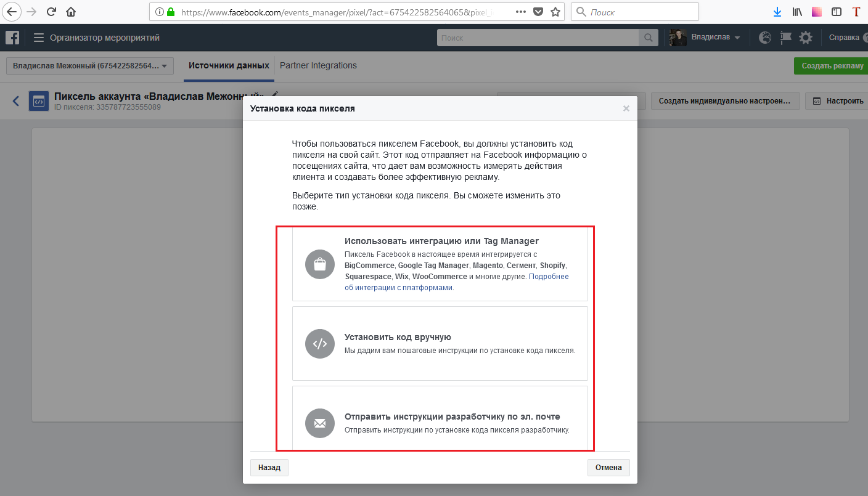Click the Пиксель аккаунта «Владислав Межонный» title
Image resolution: width=868 pixels, height=496 pixels.
tap(159, 96)
